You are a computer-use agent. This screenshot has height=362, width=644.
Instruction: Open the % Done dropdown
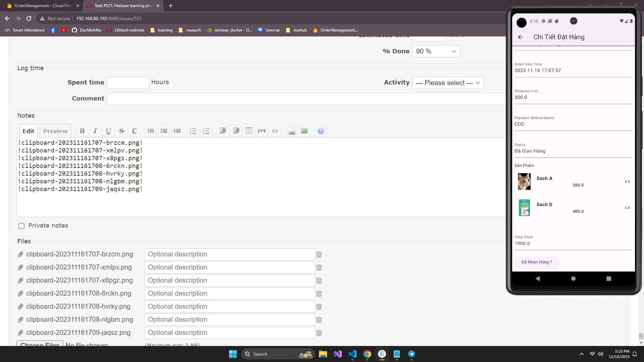[x=436, y=51]
